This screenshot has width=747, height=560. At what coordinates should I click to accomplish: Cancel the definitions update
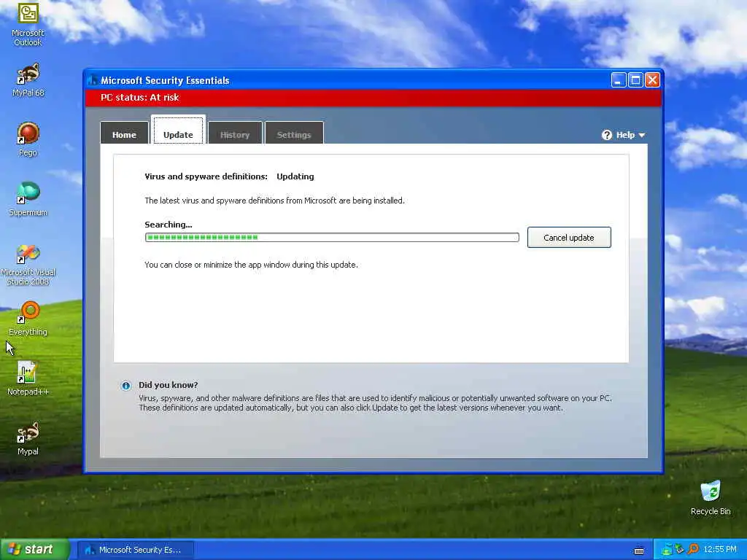569,238
